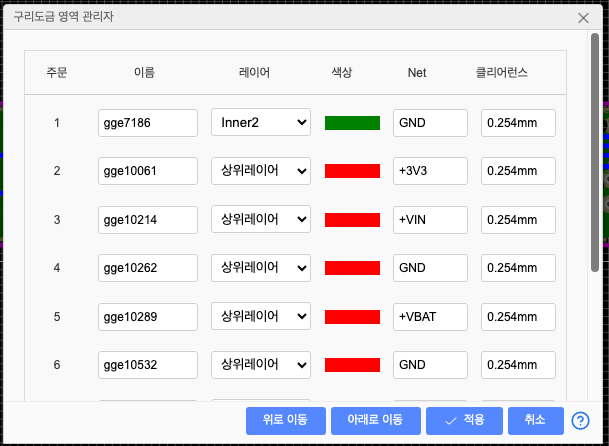Edit the name field gge10262
The height and width of the screenshot is (446, 609).
click(x=148, y=268)
